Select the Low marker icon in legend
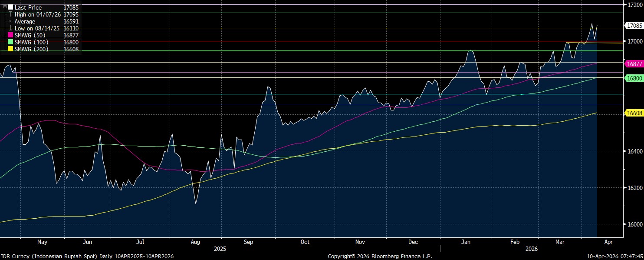The image size is (644, 260). pos(10,28)
